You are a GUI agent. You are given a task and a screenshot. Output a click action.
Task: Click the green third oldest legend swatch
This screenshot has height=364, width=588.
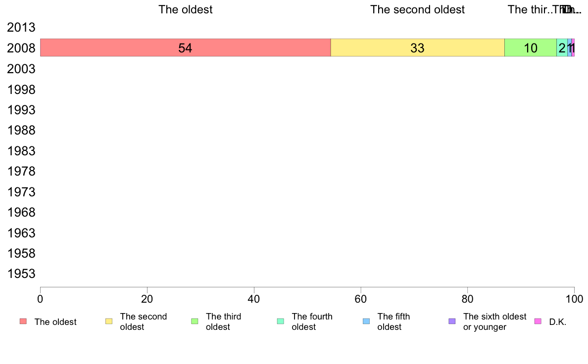point(195,321)
